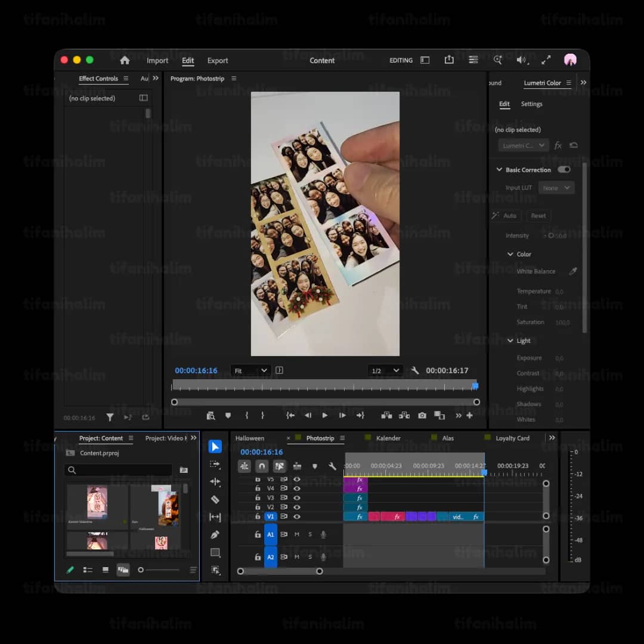The width and height of the screenshot is (644, 644).
Task: Open the Kalender sequence tab
Action: 388,438
